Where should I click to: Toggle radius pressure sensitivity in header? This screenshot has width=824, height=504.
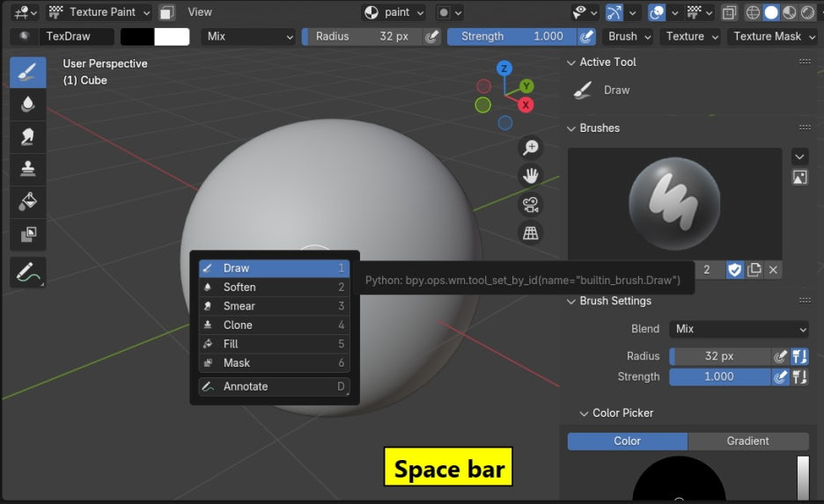click(x=431, y=36)
